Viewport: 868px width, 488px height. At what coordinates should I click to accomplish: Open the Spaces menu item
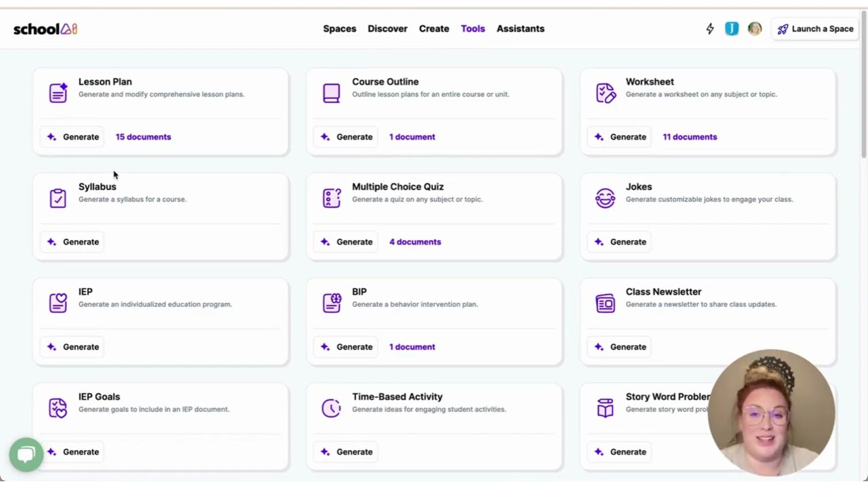(x=340, y=29)
